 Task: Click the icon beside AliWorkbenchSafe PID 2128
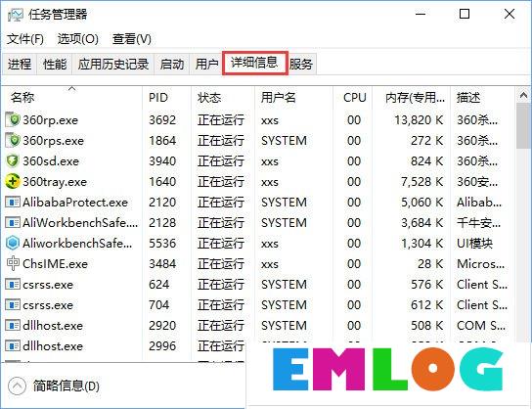pyautogui.click(x=13, y=223)
